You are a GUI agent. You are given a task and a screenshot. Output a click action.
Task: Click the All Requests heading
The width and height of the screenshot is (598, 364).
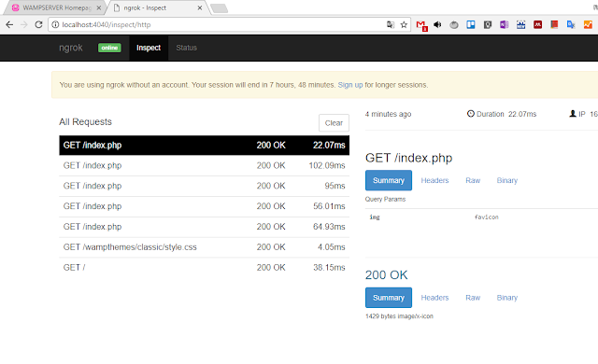click(x=85, y=122)
